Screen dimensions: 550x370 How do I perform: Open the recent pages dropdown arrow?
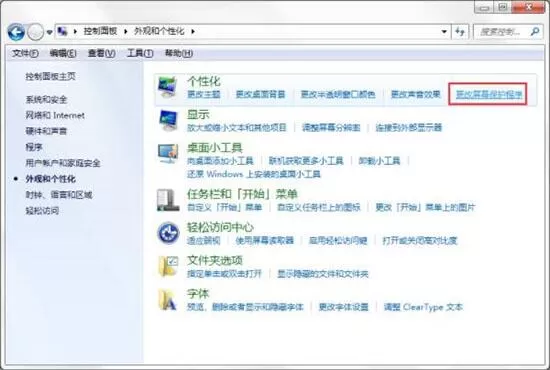(49, 33)
